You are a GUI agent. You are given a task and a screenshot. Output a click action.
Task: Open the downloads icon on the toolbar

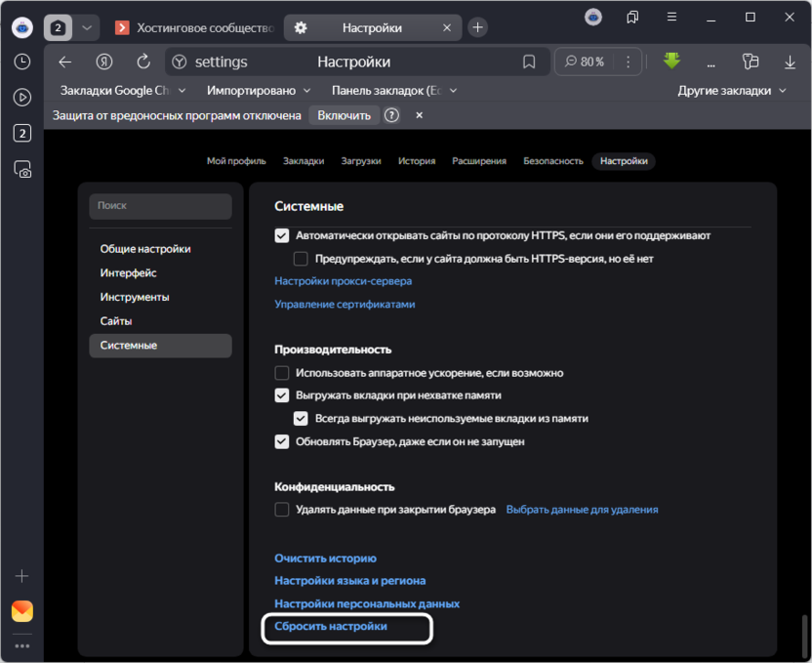point(790,61)
